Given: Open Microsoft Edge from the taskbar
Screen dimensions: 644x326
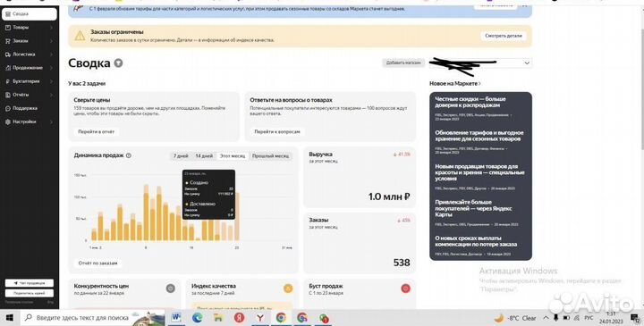Looking at the screenshot, I should [198, 317].
